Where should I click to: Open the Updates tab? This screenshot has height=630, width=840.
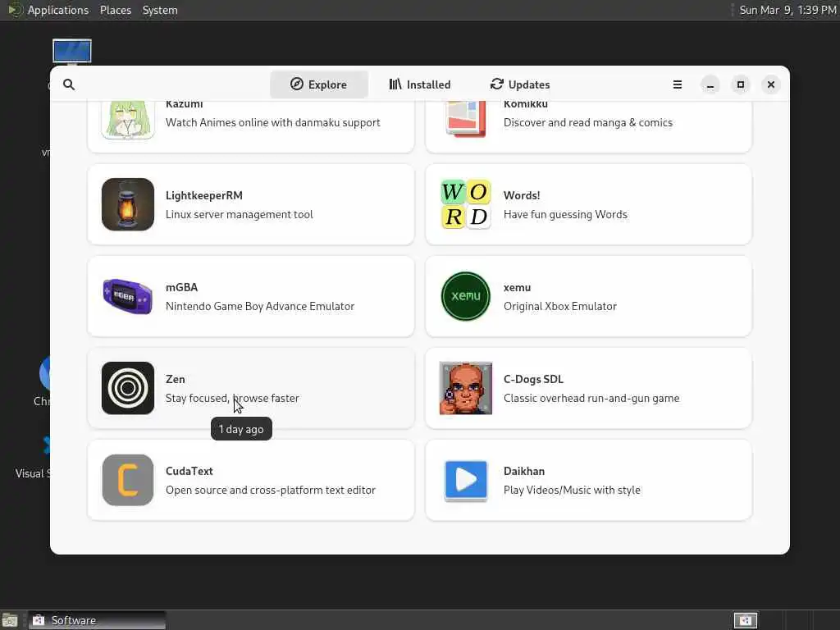pos(520,84)
